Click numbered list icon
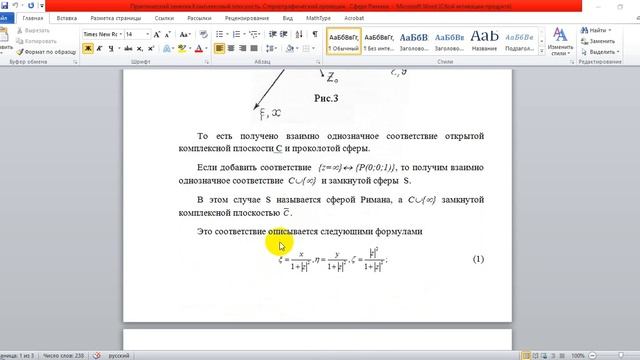The height and width of the screenshot is (360, 640). point(236,34)
